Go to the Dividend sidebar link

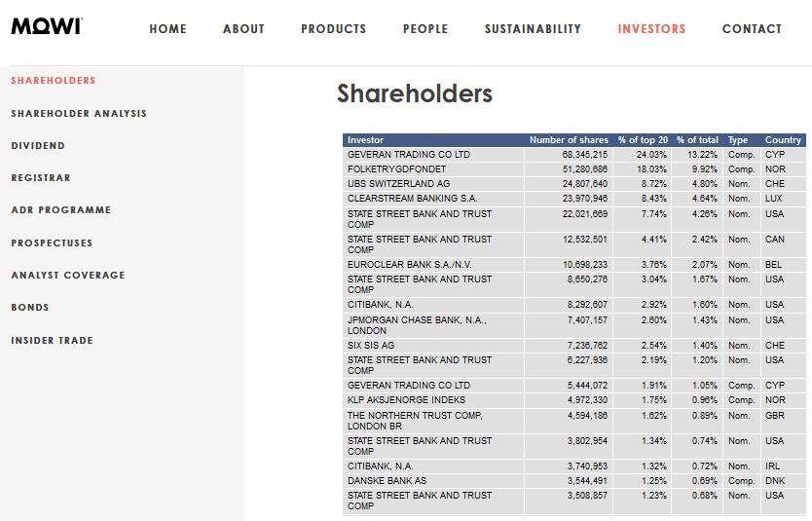click(38, 146)
